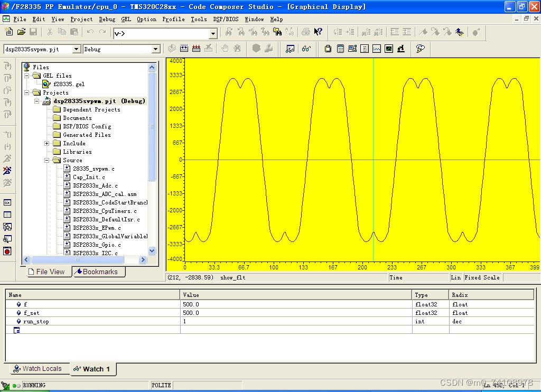The height and width of the screenshot is (392, 541).
Task: Click the Open file folder icon
Action: click(x=21, y=32)
